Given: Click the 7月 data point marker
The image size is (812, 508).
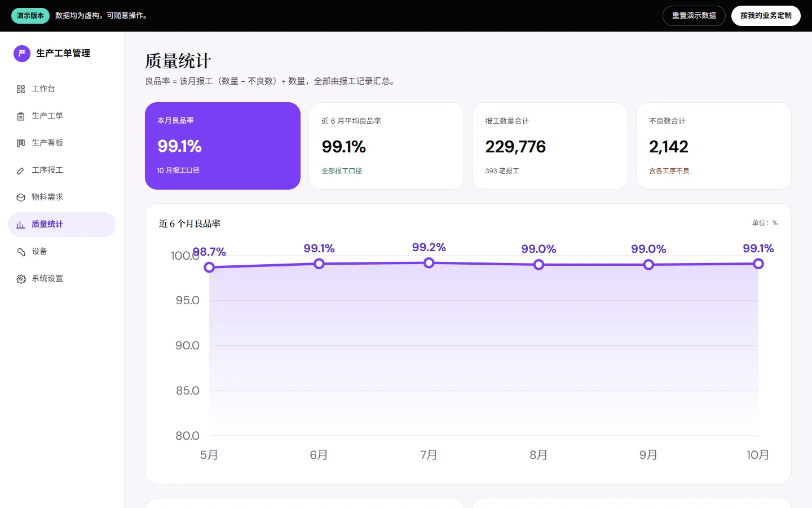Looking at the screenshot, I should pos(429,262).
